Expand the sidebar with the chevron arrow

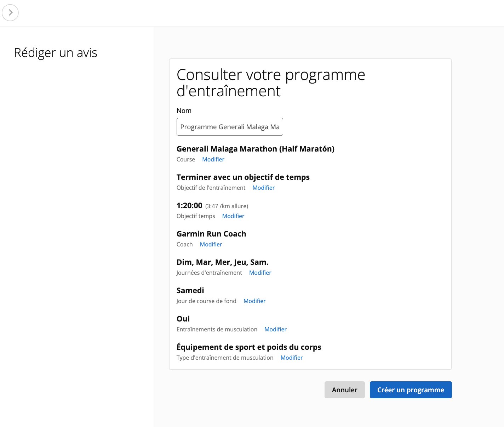click(x=10, y=13)
